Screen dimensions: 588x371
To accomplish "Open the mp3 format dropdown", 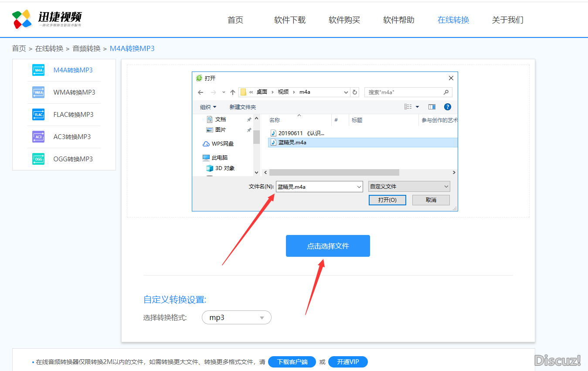I will point(237,317).
